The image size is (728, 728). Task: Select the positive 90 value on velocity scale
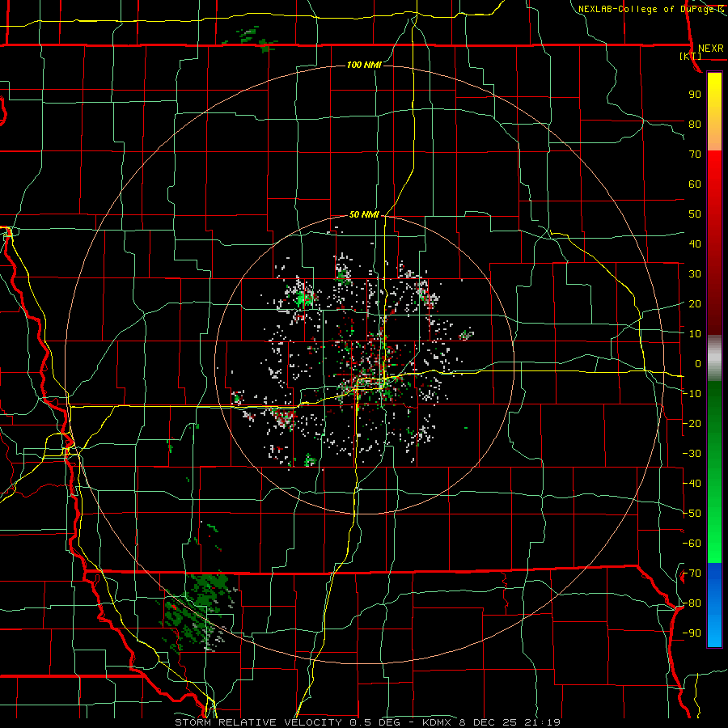pos(695,95)
